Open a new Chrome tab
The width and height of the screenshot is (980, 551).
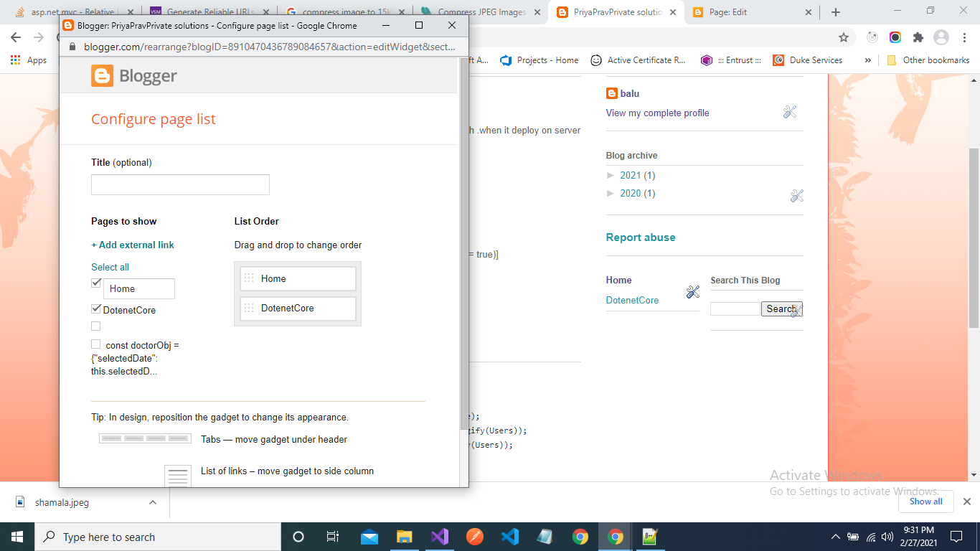point(835,12)
